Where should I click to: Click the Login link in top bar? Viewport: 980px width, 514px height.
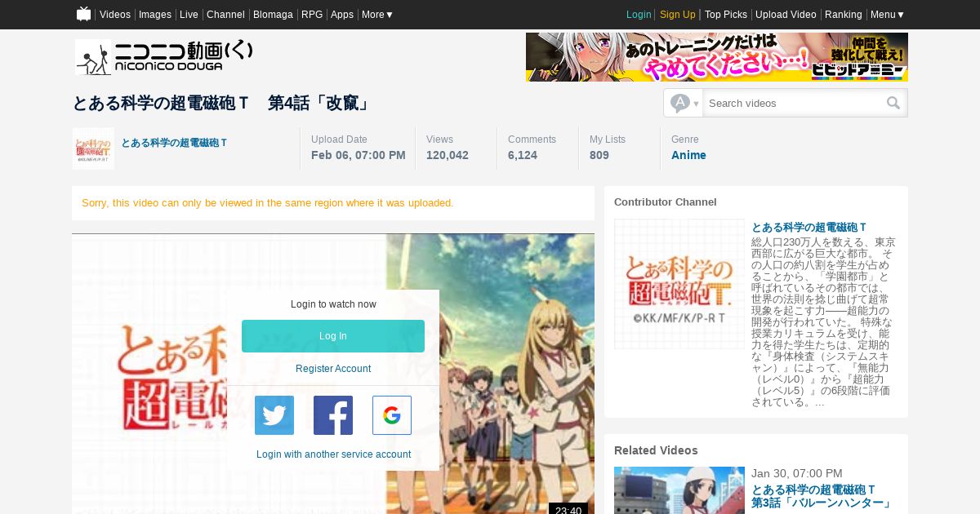pyautogui.click(x=639, y=15)
